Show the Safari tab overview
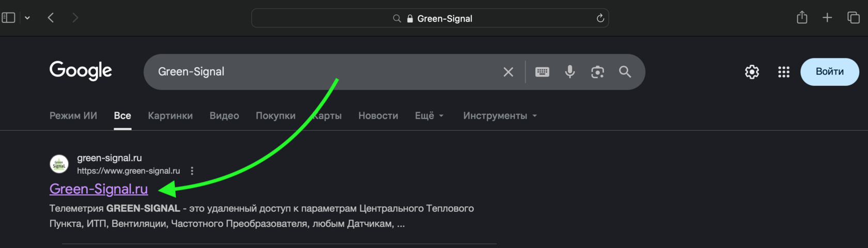The height and width of the screenshot is (248, 868). click(854, 18)
